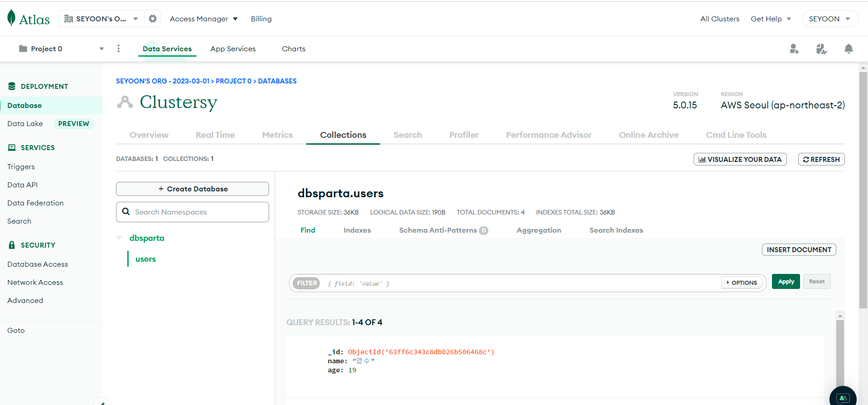Viewport: 868px width, 405px height.
Task: Click the page vertical scrollbar
Action: [x=863, y=190]
